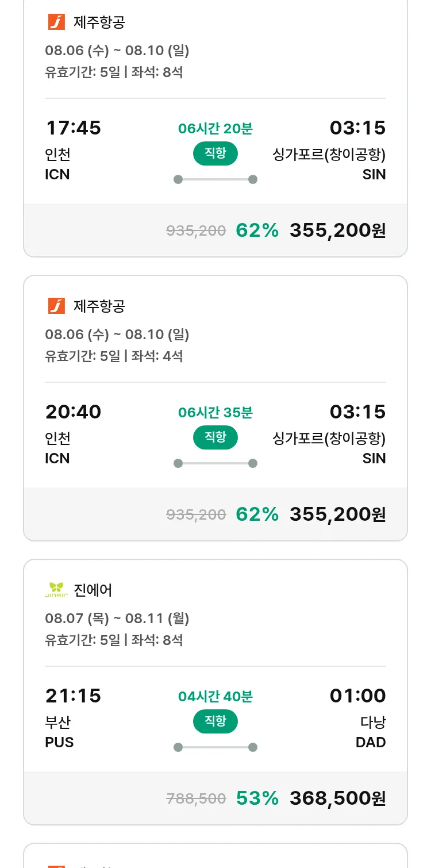Select the 355,200원 price of the 17:45 flight
This screenshot has width=431, height=868.
[x=337, y=231]
